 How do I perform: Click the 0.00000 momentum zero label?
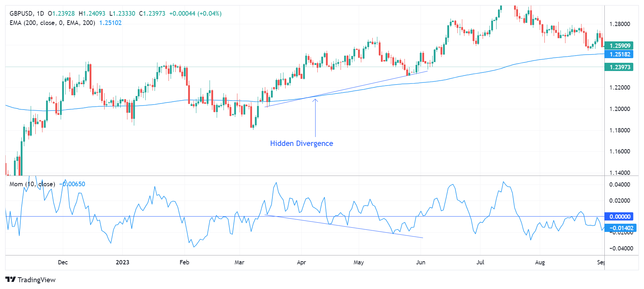pos(619,217)
